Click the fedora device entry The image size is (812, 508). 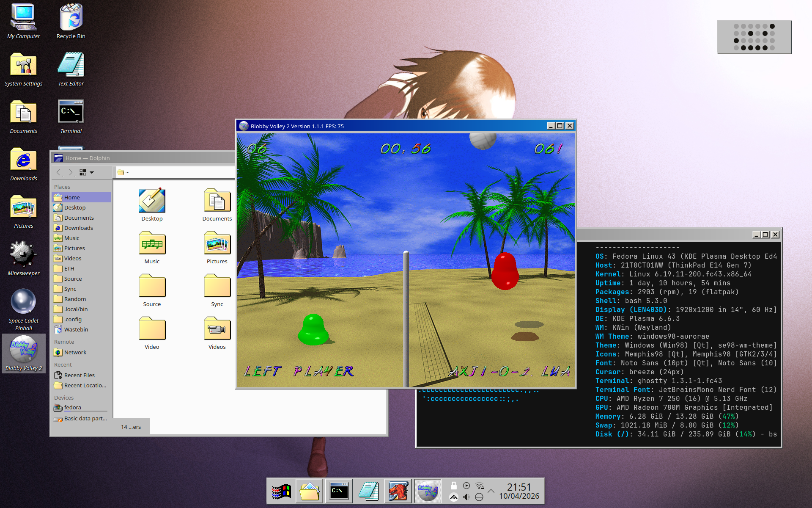(x=72, y=407)
